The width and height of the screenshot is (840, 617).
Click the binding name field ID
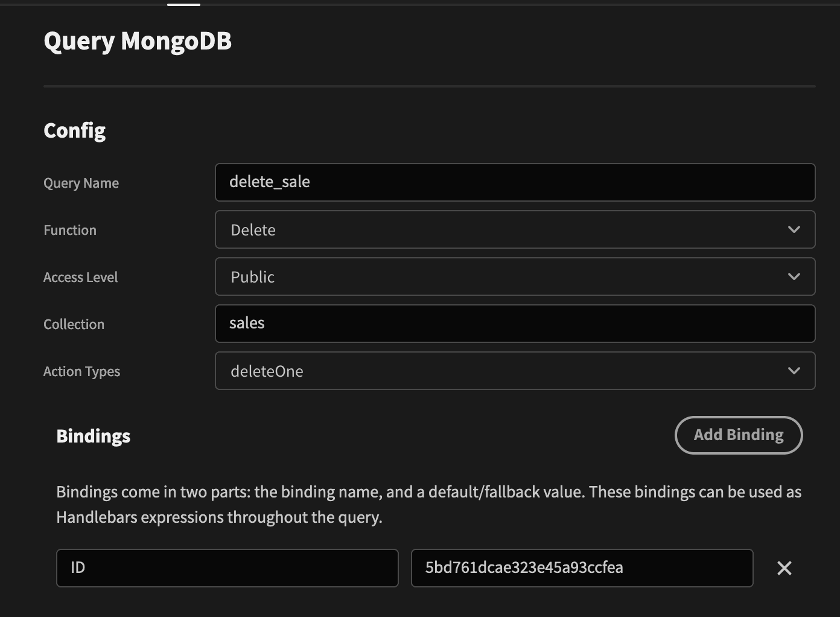tap(227, 568)
